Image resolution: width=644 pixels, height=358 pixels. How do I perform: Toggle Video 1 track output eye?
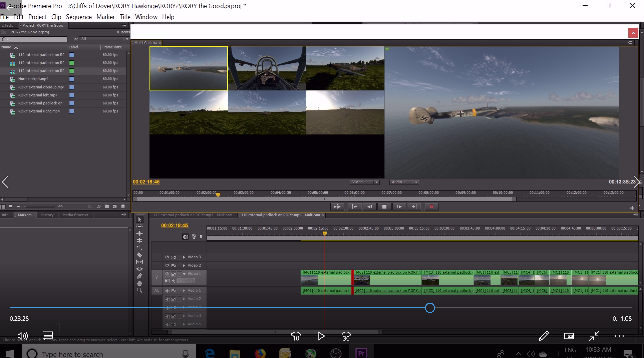tap(167, 274)
